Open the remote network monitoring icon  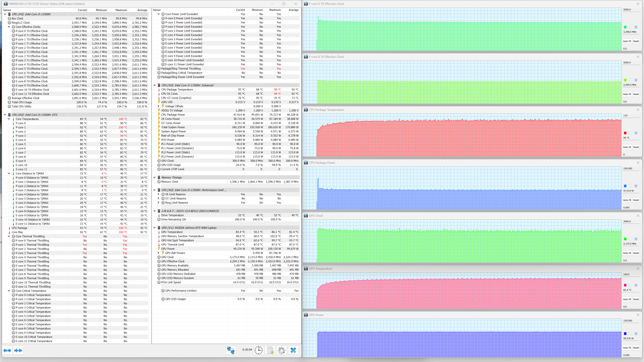pos(230,350)
